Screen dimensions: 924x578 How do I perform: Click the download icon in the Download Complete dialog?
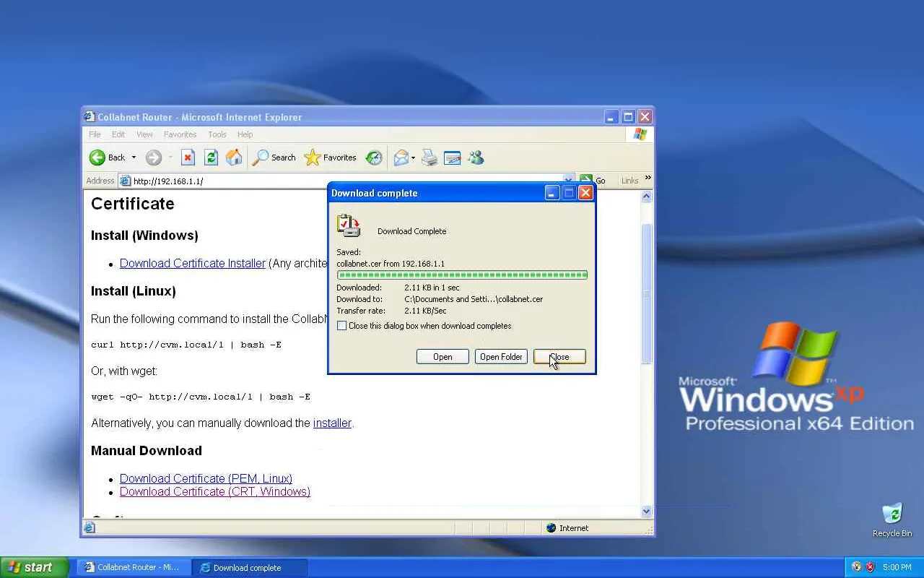pyautogui.click(x=348, y=226)
